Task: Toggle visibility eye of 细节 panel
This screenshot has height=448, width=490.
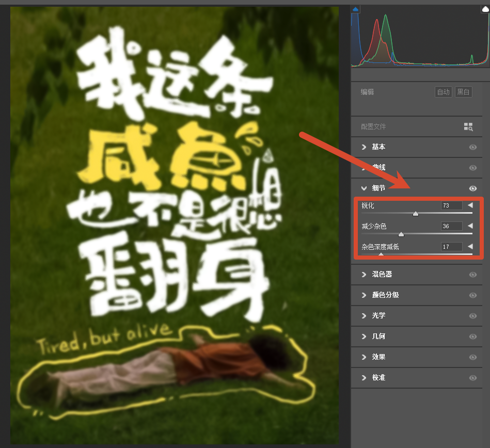Action: pos(473,188)
